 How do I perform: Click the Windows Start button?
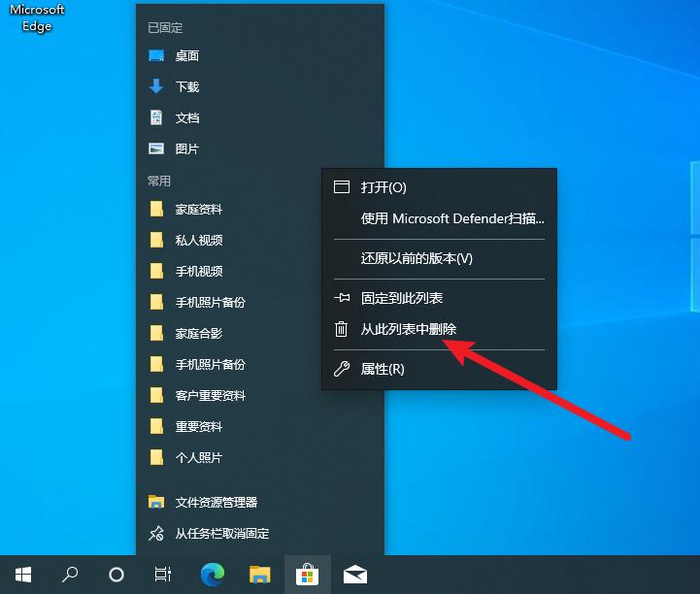tap(23, 575)
